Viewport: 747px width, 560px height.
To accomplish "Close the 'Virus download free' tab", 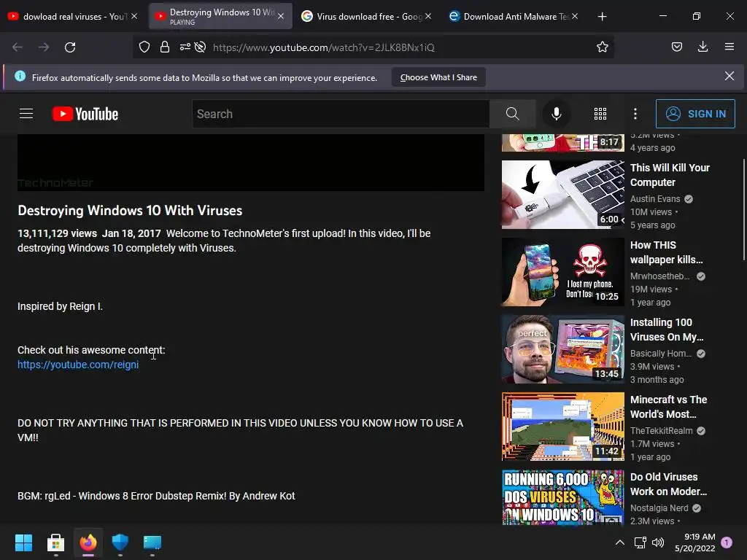I will click(x=428, y=16).
